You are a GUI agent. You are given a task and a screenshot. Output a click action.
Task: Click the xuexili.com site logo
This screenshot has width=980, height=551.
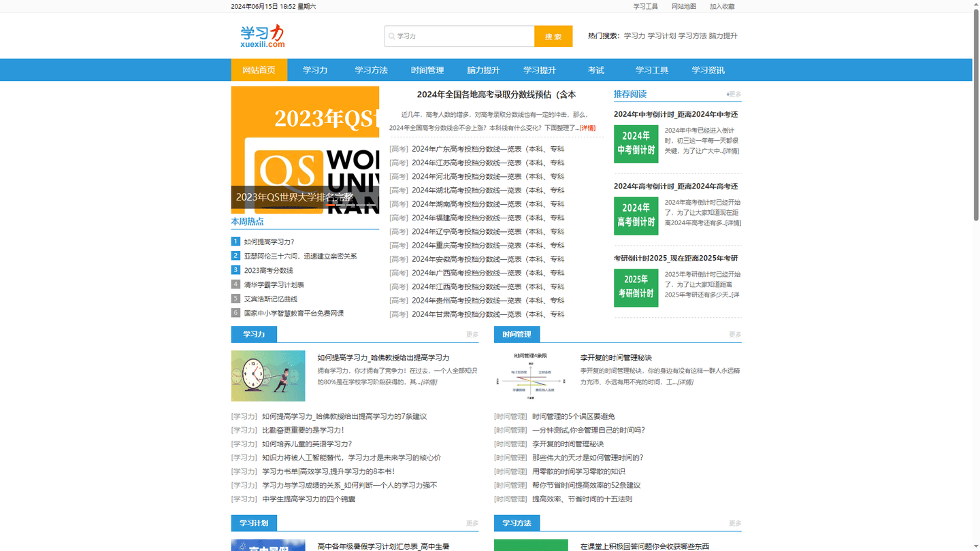coord(263,36)
